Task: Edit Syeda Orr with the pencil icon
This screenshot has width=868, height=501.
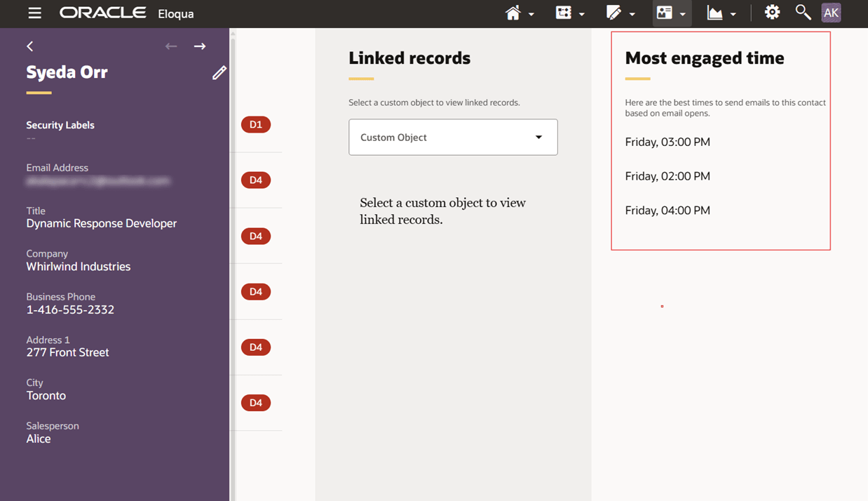Action: [x=219, y=72]
